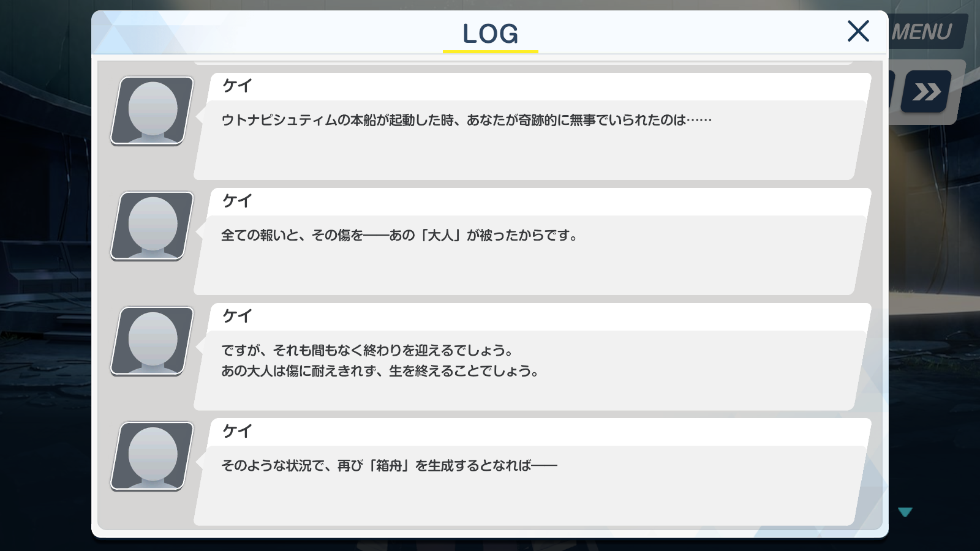
Task: Click the あの大人は傷に耐えきれず dialogue line
Action: (380, 371)
